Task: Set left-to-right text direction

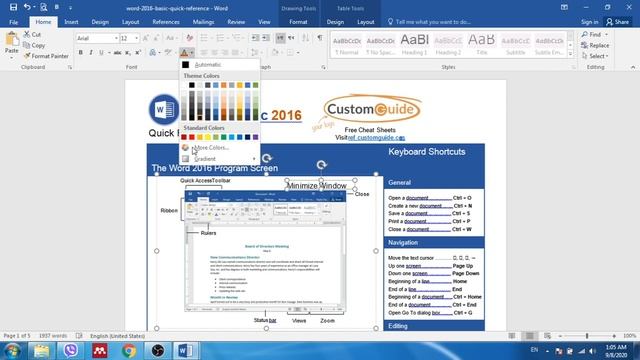Action: tap(280, 38)
